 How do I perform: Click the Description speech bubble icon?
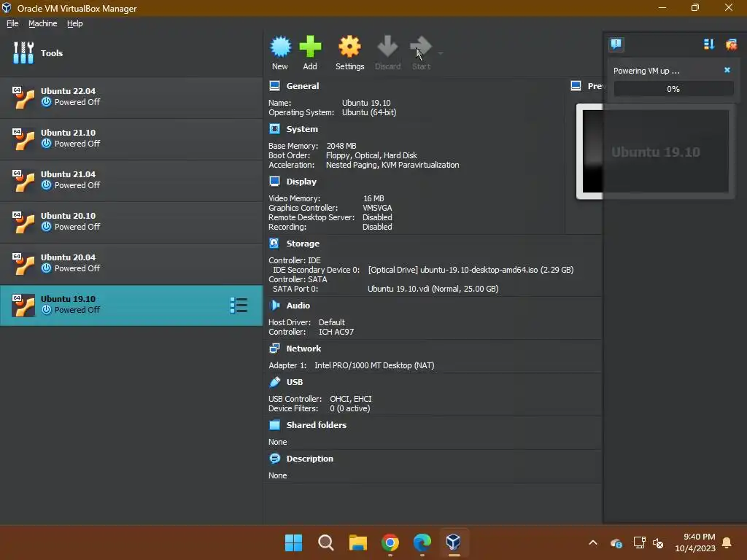pos(274,458)
